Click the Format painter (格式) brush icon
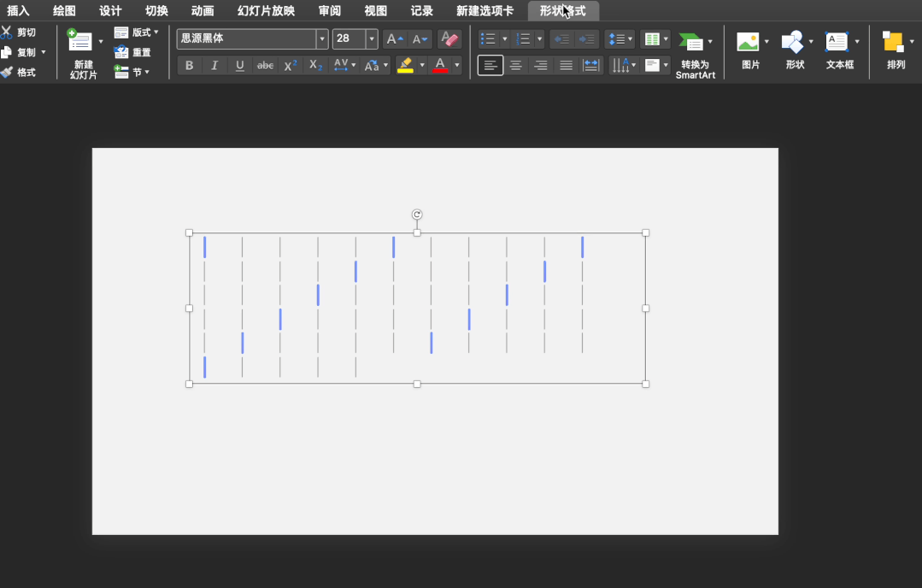Screen dimensions: 922x588 [x=7, y=73]
